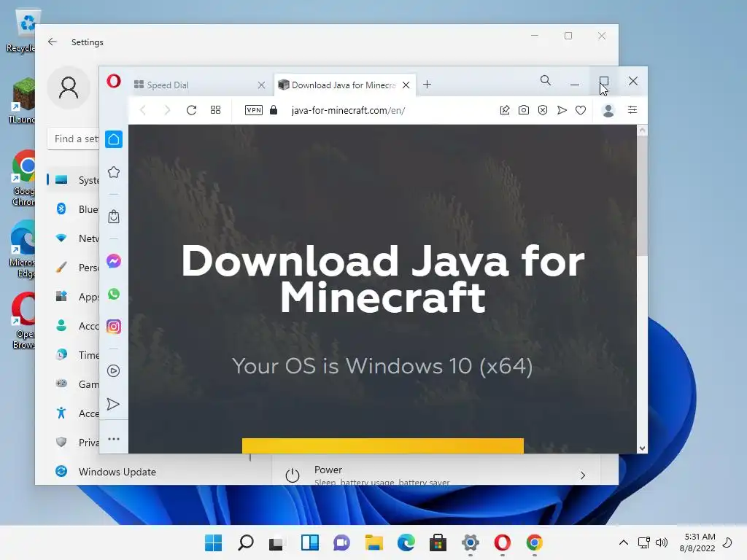Open Opera sidebar Home button
747x560 pixels.
(x=113, y=139)
